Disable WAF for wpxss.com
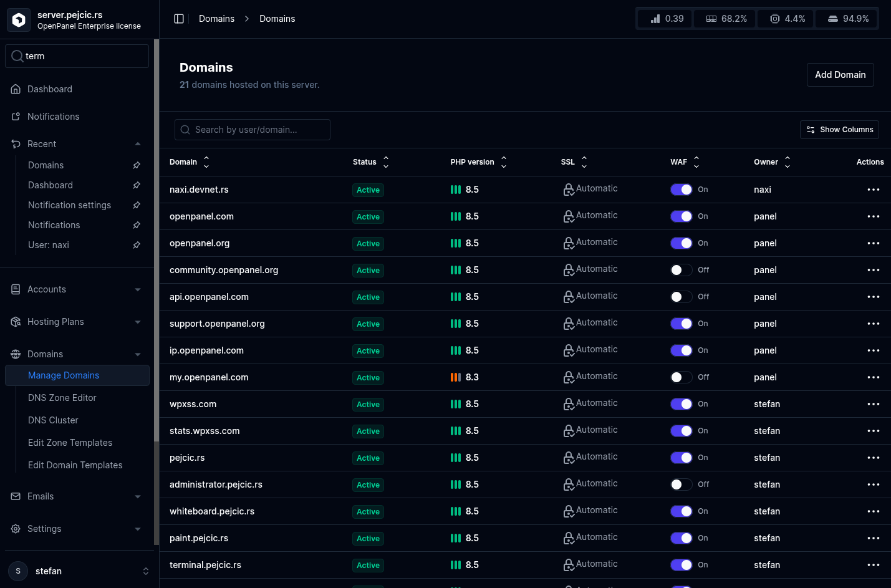Image resolution: width=891 pixels, height=588 pixels. [681, 404]
